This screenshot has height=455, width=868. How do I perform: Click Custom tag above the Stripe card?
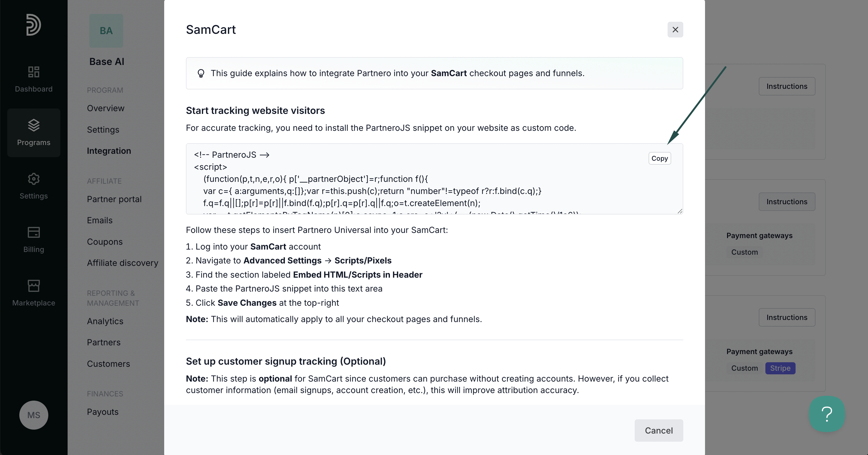click(744, 252)
